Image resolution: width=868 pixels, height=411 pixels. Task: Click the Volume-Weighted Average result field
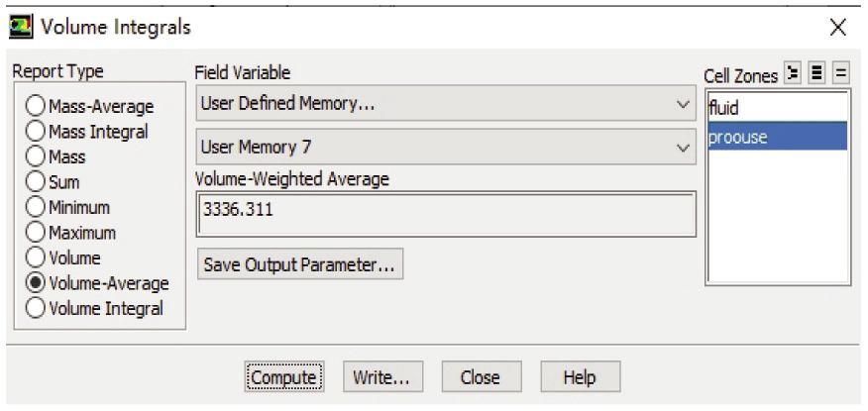(x=444, y=211)
